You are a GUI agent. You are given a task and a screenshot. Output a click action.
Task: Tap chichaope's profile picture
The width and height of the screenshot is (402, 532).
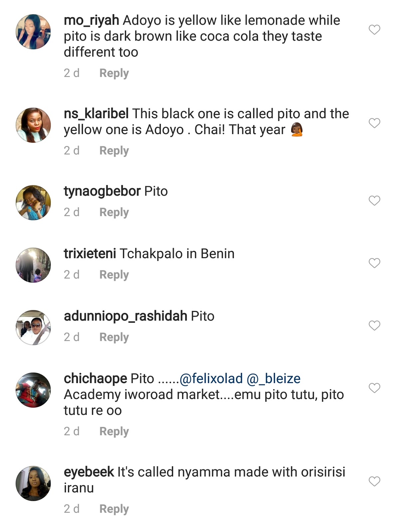(x=33, y=390)
